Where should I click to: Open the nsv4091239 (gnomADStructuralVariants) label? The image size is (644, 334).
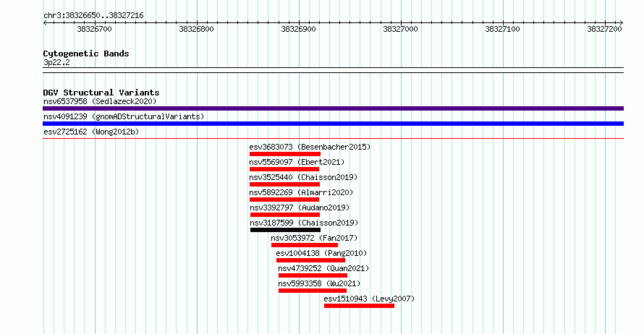(x=124, y=116)
